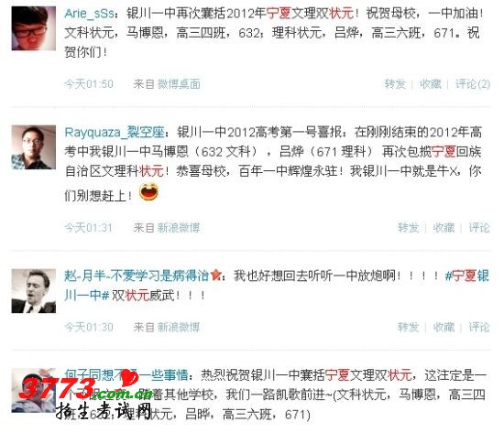The width and height of the screenshot is (504, 433).
Task: Favorite Rayquaza post with 收藏
Action: coord(444,228)
